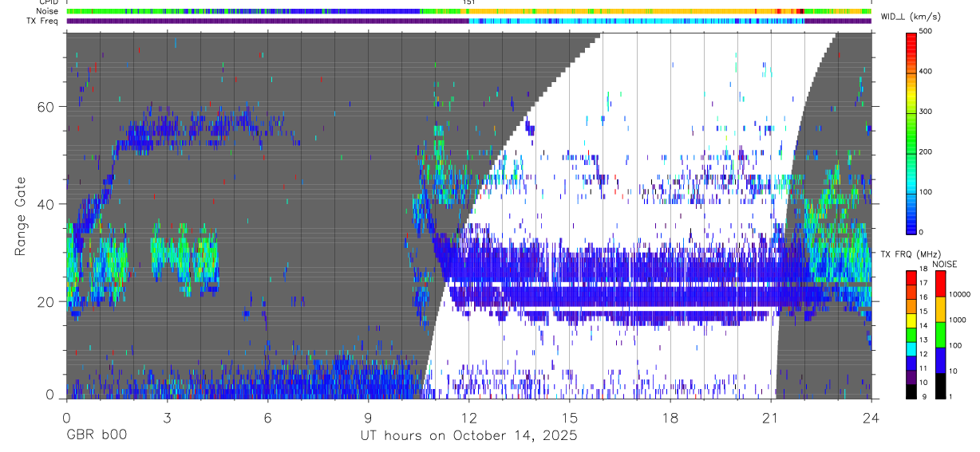Pick the orange 1000–10000 swatch in NOISE legend

(940, 309)
